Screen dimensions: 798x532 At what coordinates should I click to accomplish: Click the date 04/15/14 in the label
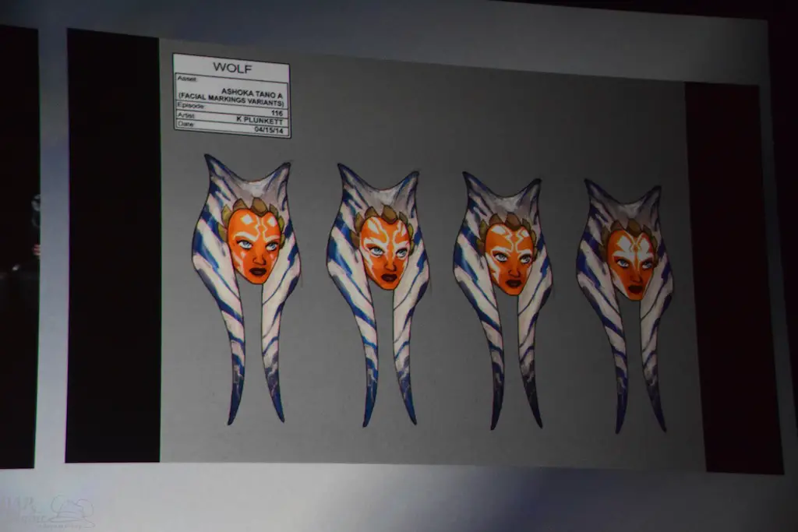(270, 129)
